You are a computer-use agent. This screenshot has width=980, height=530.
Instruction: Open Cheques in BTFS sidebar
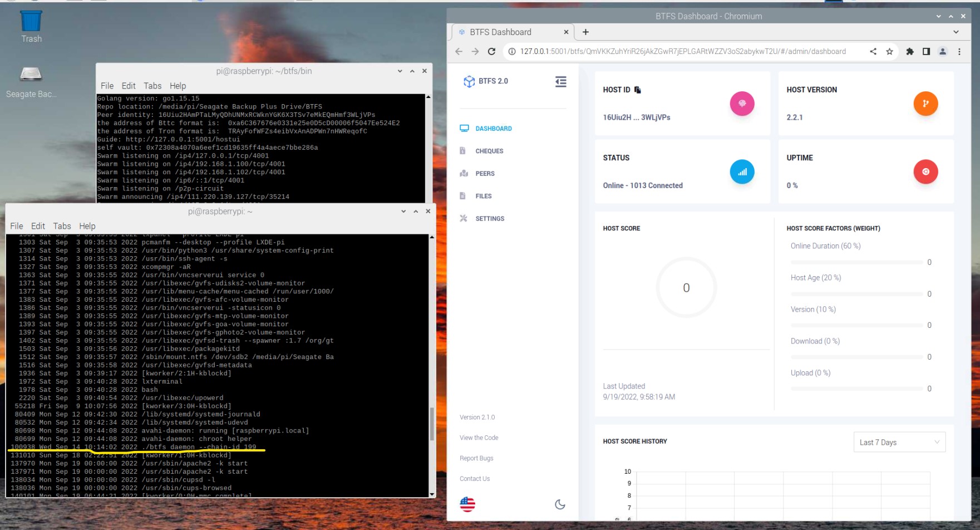[481, 151]
